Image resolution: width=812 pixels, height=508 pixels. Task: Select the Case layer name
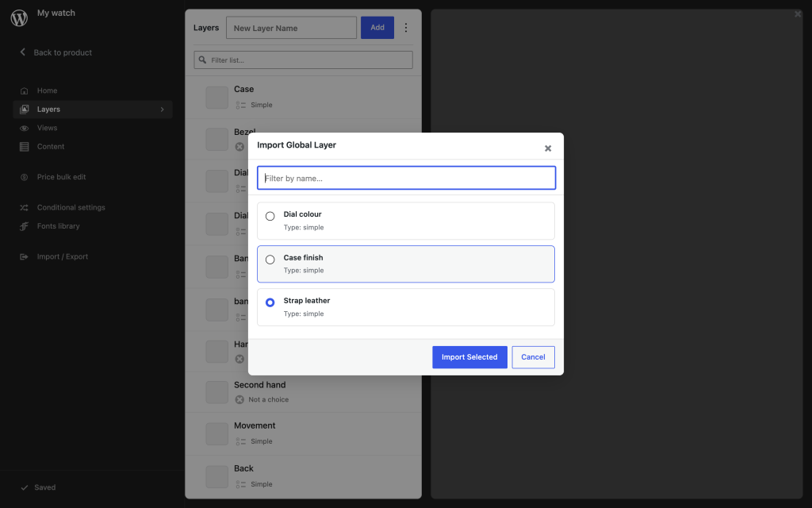[243, 89]
